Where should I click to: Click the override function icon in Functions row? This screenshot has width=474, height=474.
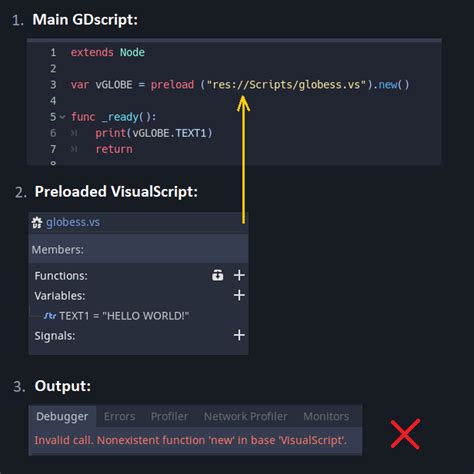point(218,275)
